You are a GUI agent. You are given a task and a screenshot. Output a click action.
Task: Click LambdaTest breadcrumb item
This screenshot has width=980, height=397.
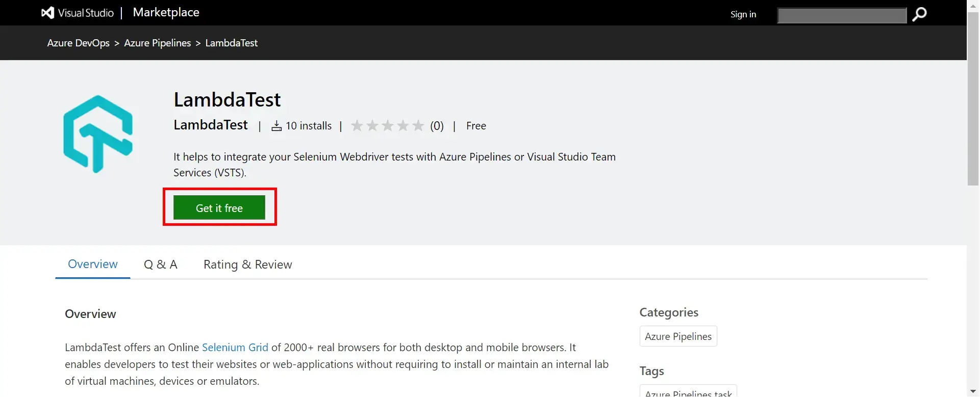(232, 43)
